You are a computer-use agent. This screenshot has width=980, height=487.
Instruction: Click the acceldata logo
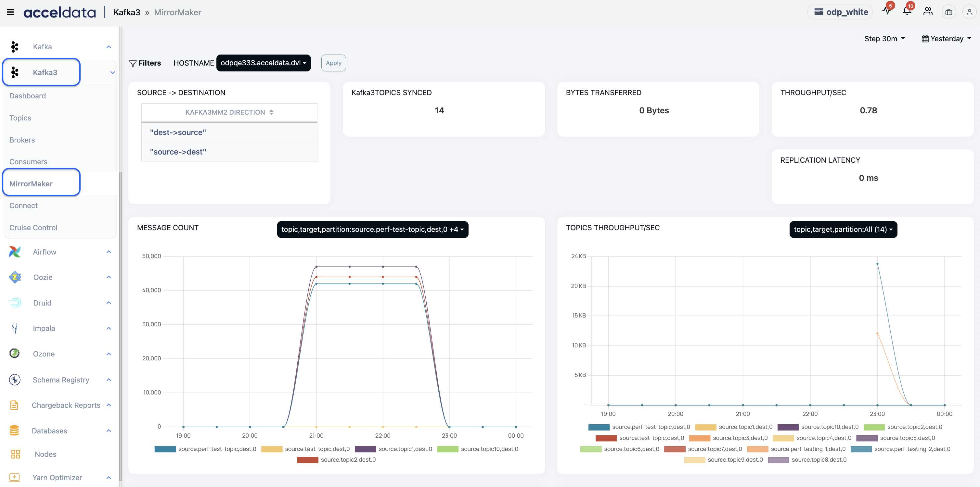[x=59, y=13]
